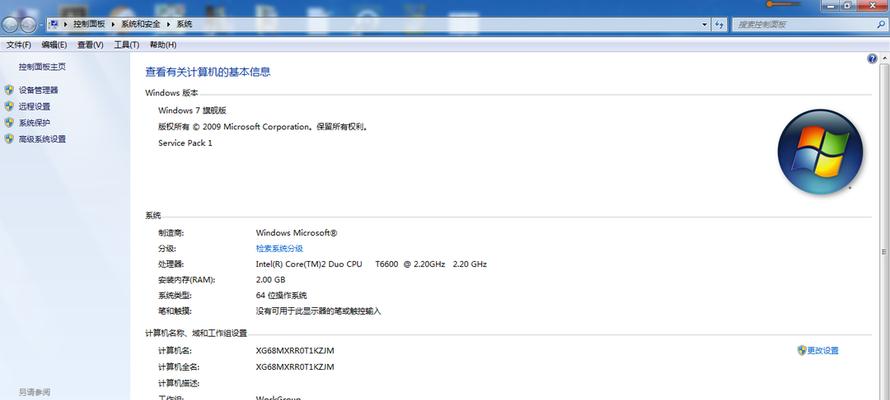Refresh the page using the refresh button

(x=720, y=24)
